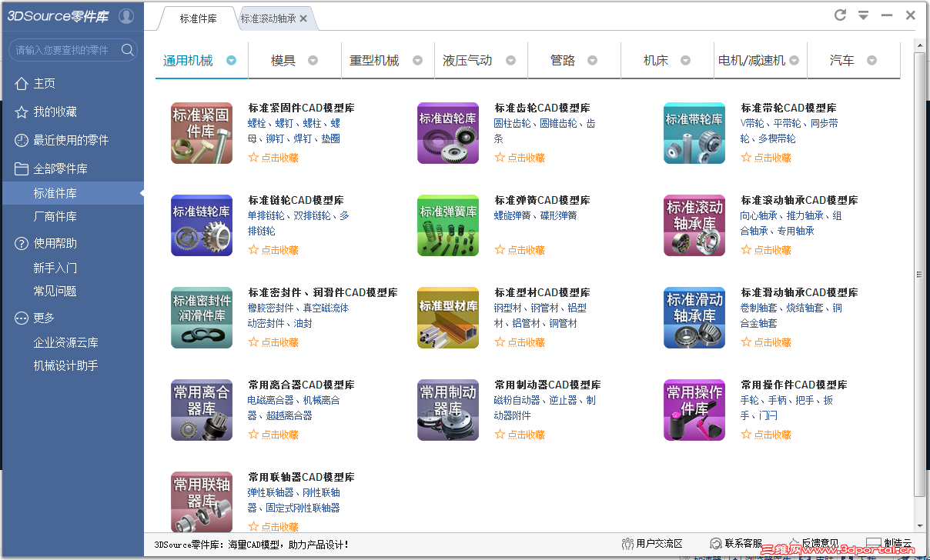Open 标准密封件、润滑件CAD模型库 title link
Image resolution: width=930 pixels, height=560 pixels.
[x=323, y=292]
